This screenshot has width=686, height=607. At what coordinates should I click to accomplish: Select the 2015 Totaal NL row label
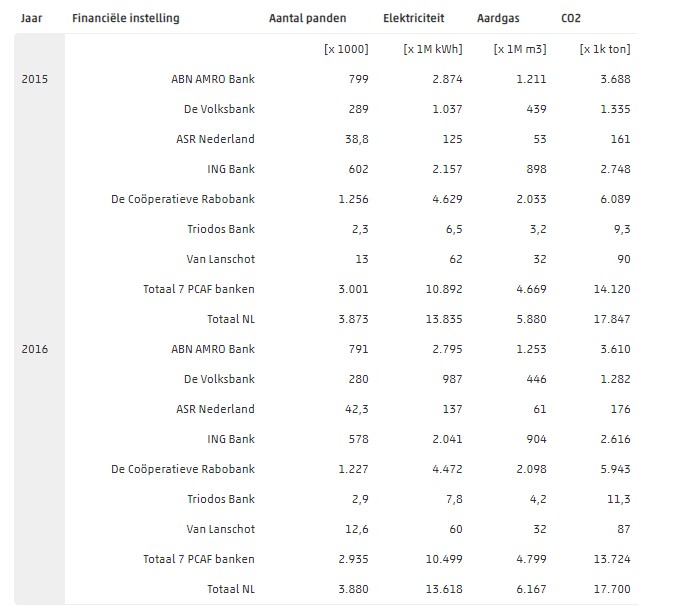pos(231,319)
